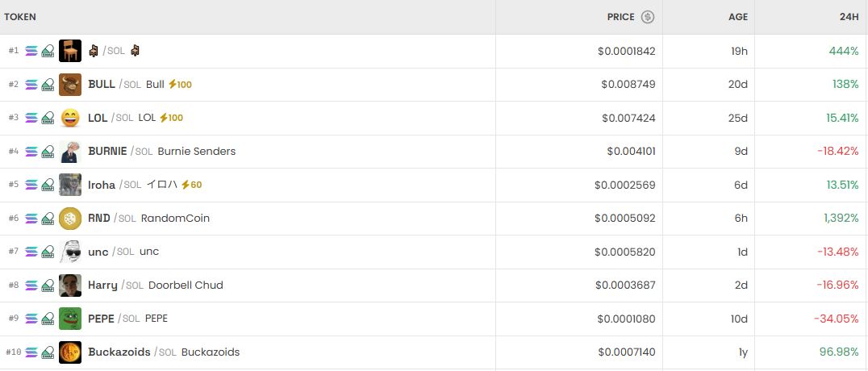868x371 pixels.
Task: Toggle the dollar currency icon beside PRICE
Action: click(648, 17)
